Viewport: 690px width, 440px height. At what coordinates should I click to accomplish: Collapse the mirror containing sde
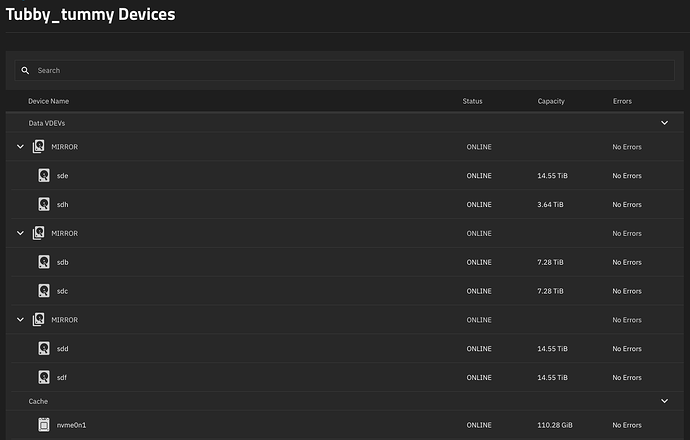tap(20, 147)
